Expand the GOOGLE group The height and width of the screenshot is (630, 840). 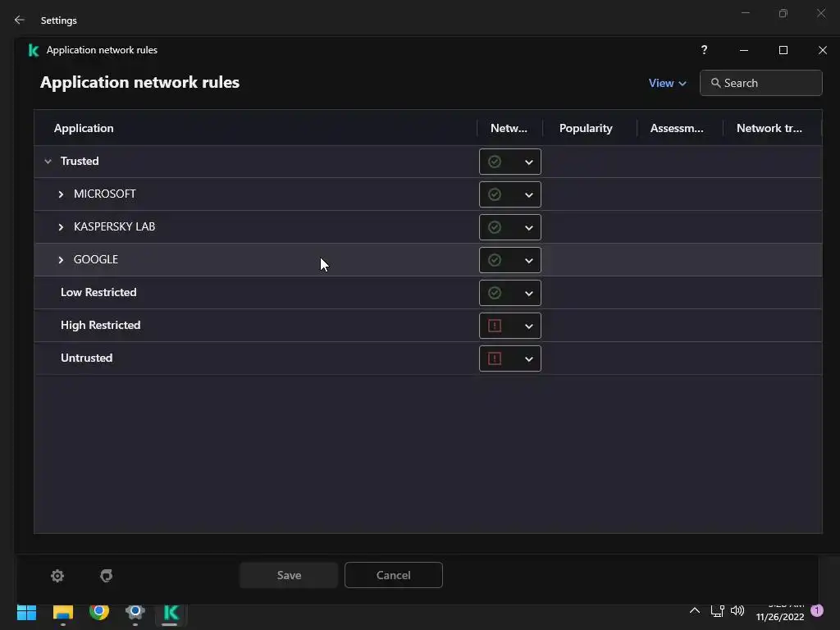pos(61,260)
